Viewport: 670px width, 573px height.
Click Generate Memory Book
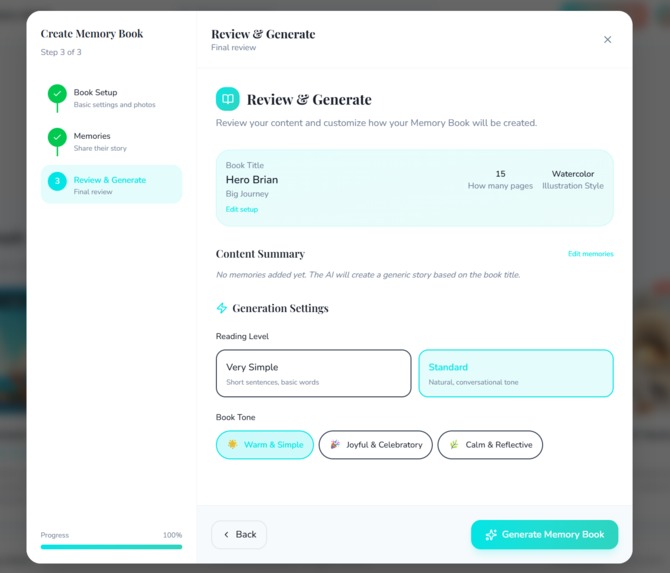click(544, 535)
